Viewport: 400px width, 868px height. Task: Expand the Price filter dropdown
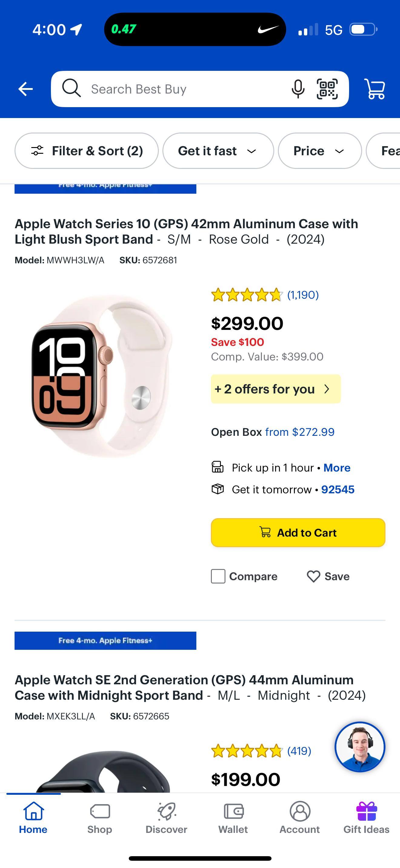319,151
